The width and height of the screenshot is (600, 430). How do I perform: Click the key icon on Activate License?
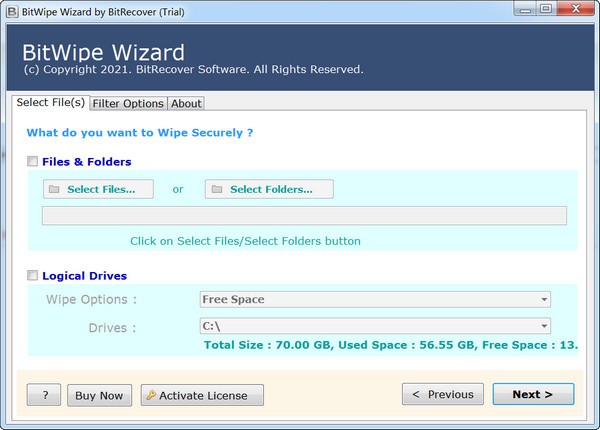[x=151, y=395]
